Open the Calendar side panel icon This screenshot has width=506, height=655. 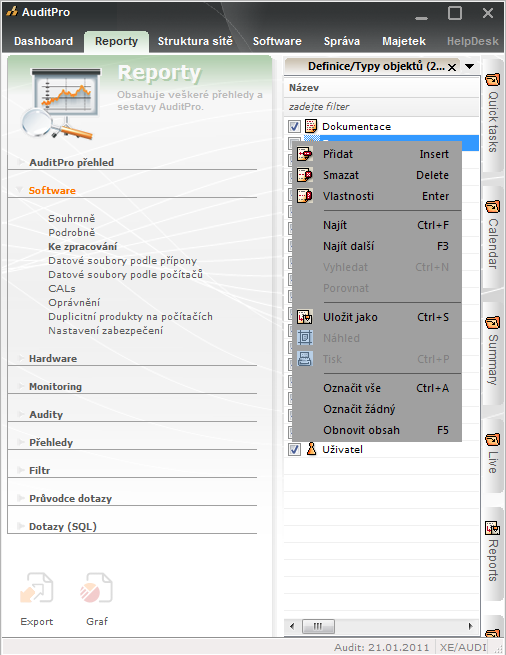493,206
